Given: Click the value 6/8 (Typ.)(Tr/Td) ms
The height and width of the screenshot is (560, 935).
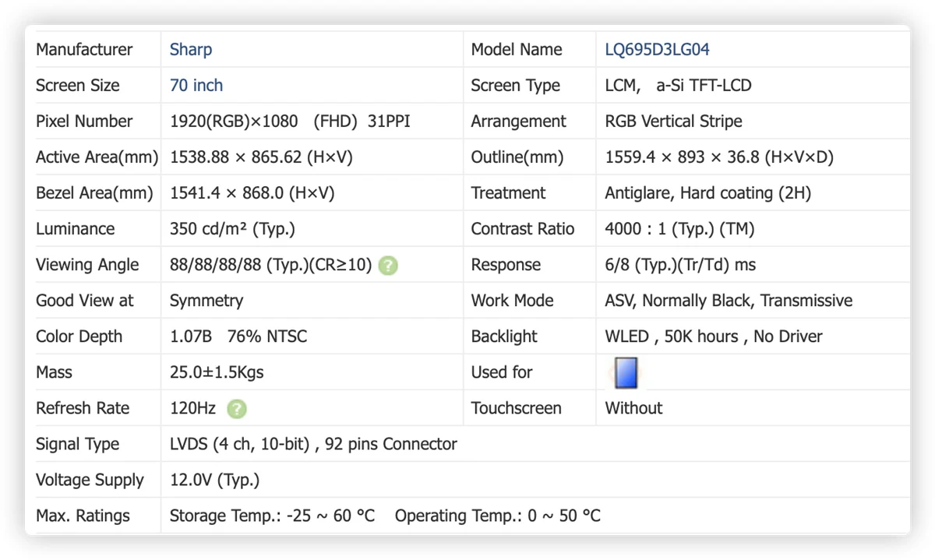Looking at the screenshot, I should click(x=680, y=264).
